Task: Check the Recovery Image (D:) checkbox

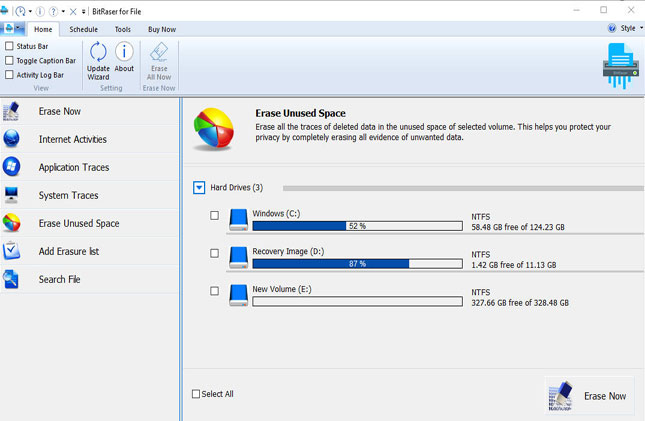Action: point(214,253)
